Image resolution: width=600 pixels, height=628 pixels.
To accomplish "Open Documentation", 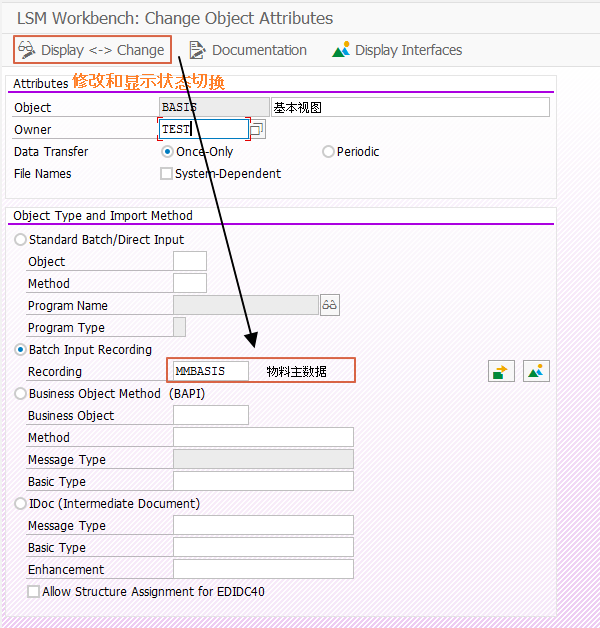I will [248, 50].
